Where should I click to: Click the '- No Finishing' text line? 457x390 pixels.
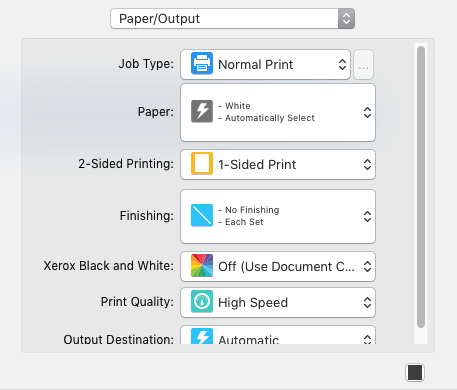coord(249,210)
